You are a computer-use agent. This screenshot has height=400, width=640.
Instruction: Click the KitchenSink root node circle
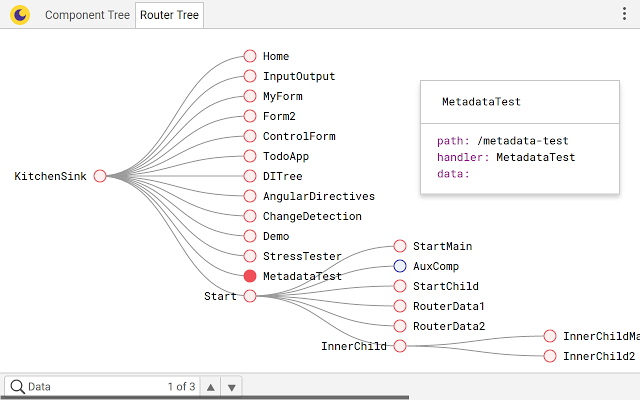[100, 176]
